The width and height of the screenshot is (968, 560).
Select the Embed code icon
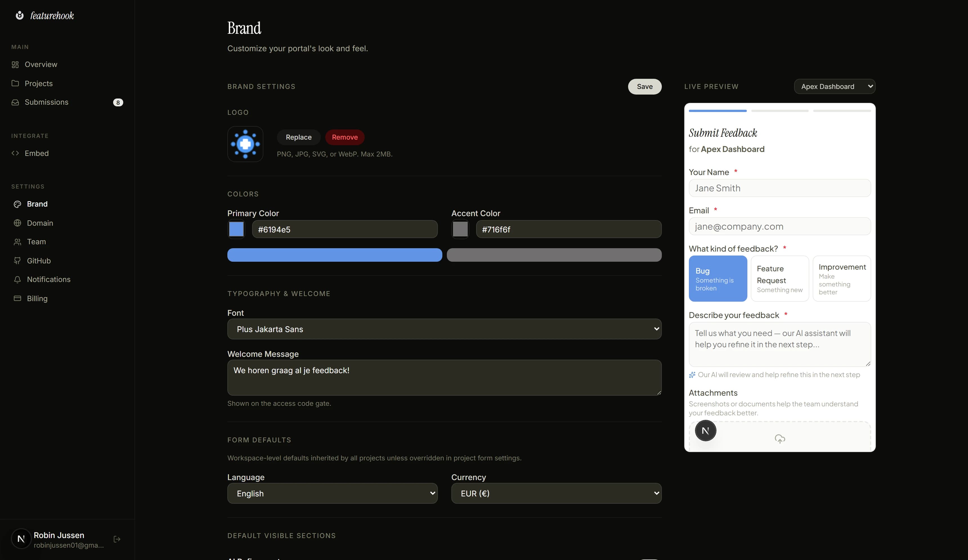point(15,153)
